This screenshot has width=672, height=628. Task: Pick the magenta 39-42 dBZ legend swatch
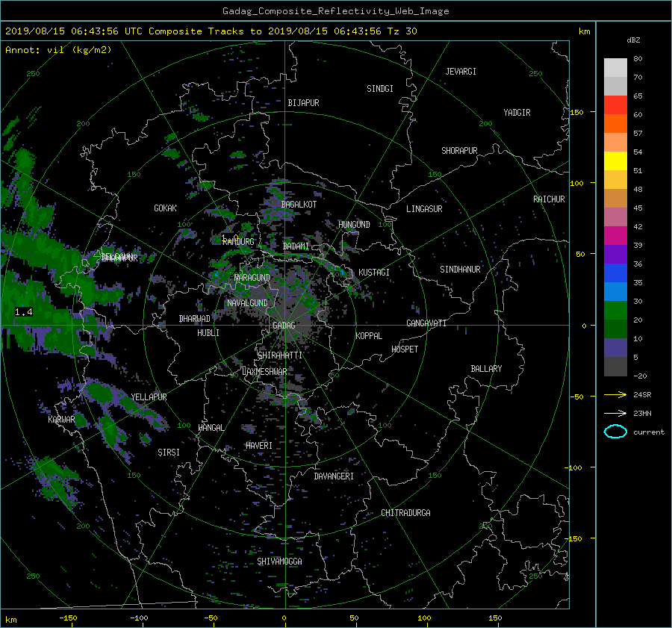point(615,236)
